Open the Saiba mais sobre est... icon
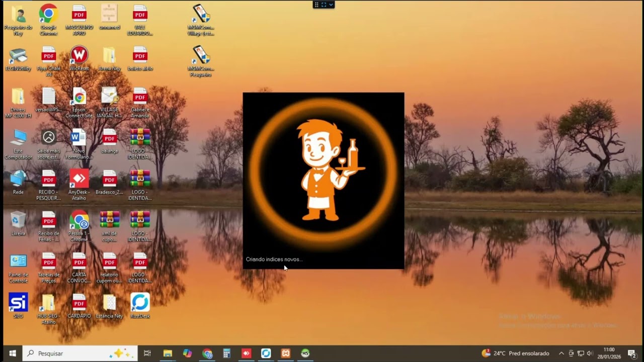This screenshot has width=644, height=362. click(49, 144)
